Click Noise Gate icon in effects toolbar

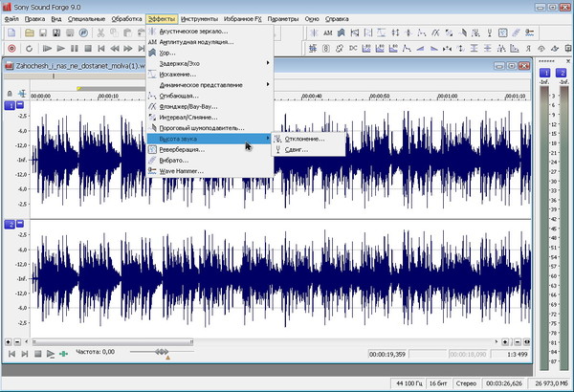click(x=463, y=33)
